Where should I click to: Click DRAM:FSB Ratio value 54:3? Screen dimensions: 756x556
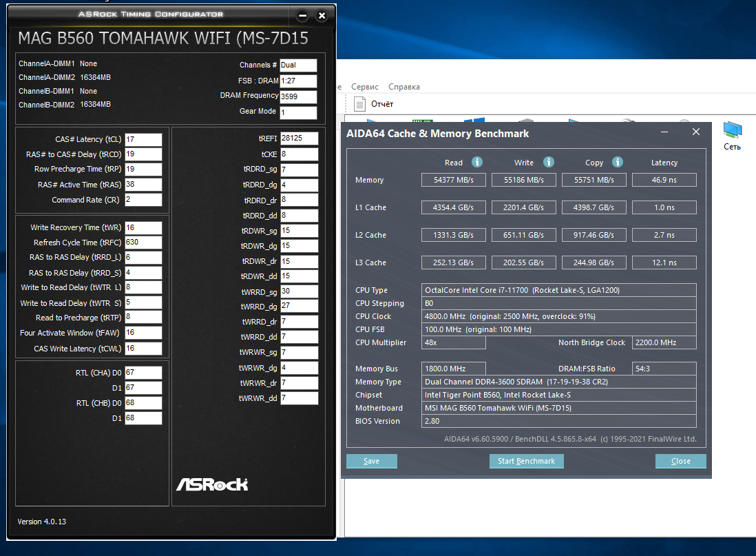coord(664,369)
